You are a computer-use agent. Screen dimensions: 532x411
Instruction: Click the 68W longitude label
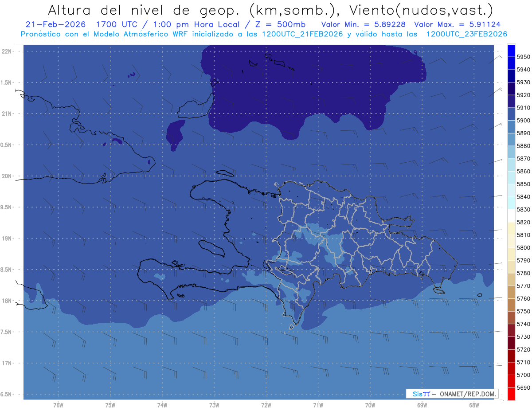pos(474,405)
